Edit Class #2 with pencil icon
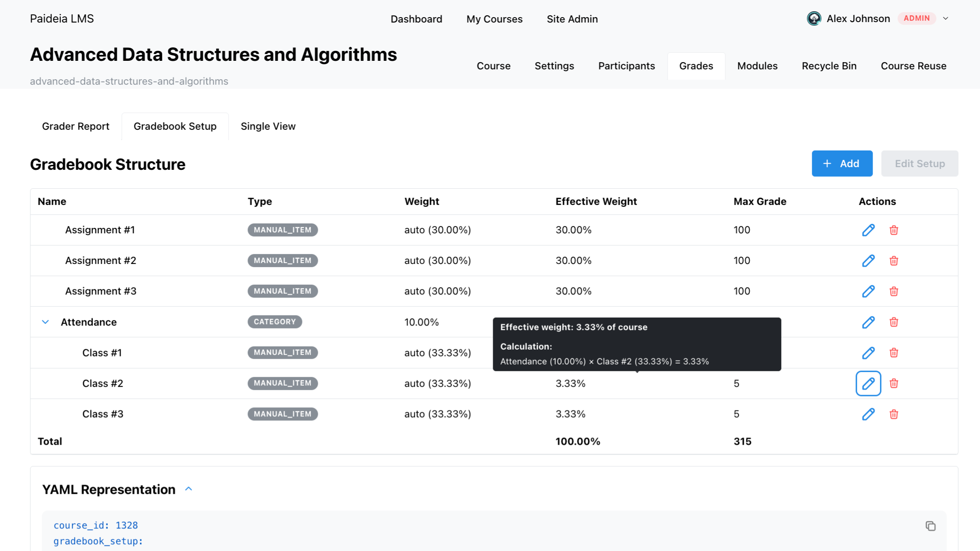980x551 pixels. (868, 383)
